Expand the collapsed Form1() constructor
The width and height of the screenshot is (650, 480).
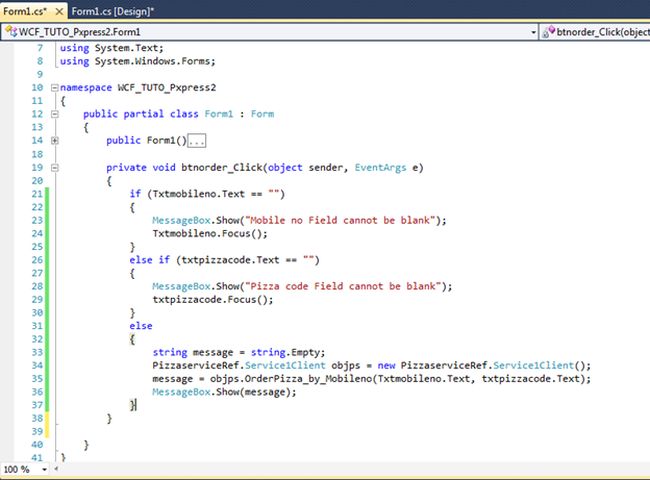tap(55, 141)
